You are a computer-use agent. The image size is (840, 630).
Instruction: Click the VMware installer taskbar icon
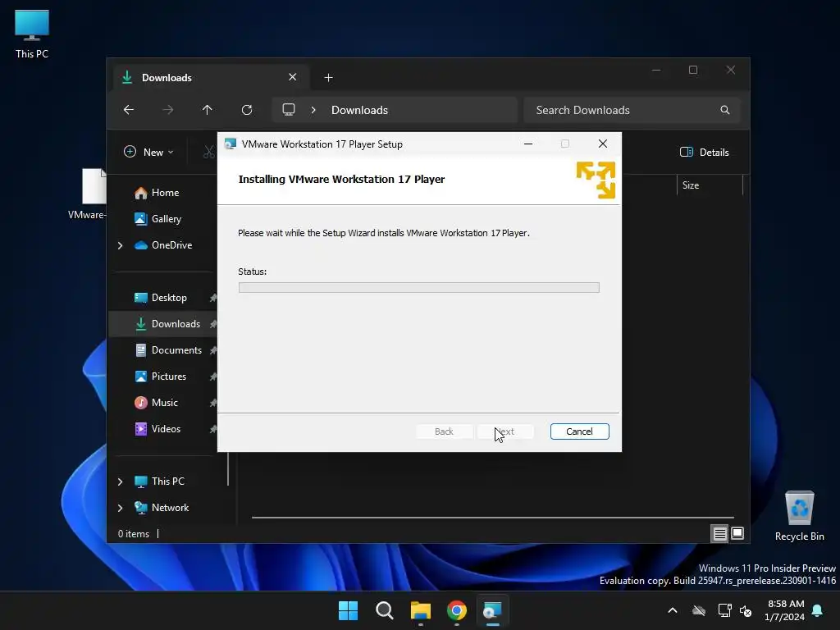point(492,610)
